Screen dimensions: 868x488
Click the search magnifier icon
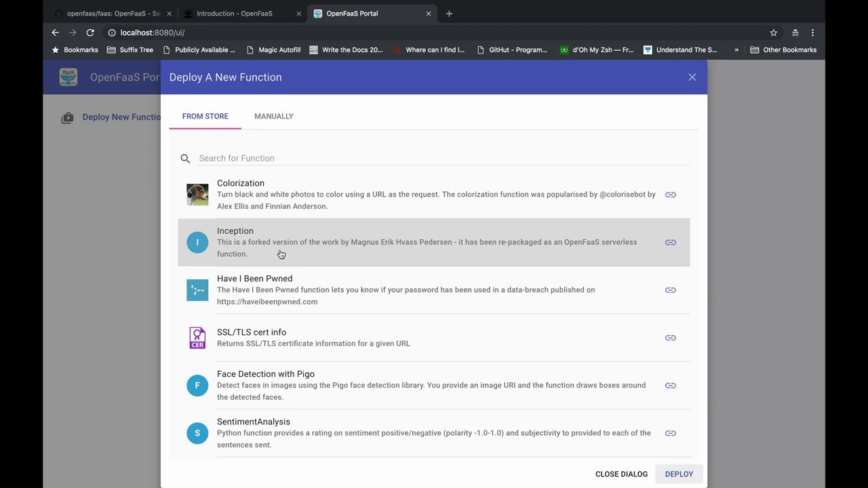tap(185, 159)
